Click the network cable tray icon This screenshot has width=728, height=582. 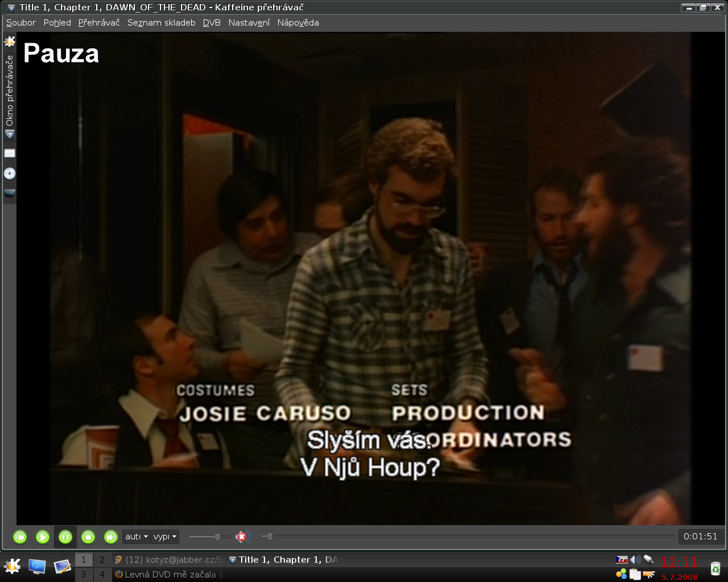649,560
